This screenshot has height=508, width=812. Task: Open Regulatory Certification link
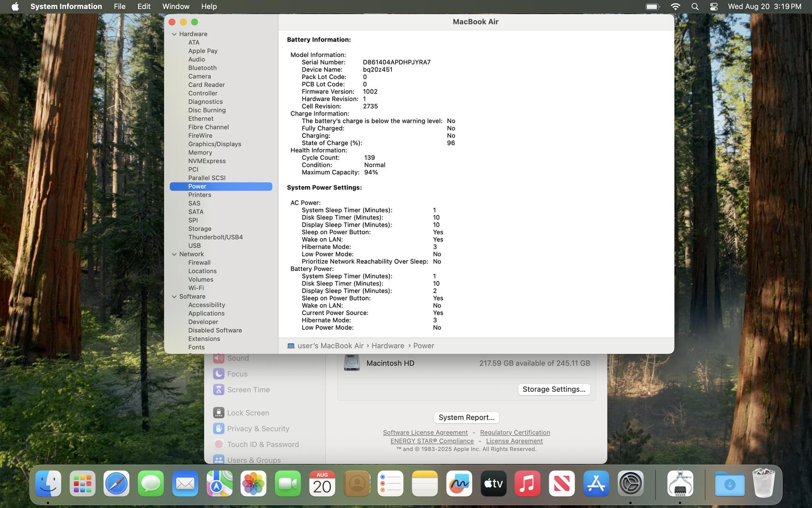[515, 433]
